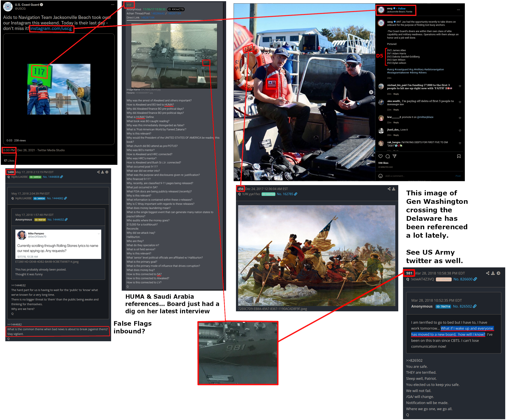Open the @militaryblaze mention link

[x=425, y=117]
